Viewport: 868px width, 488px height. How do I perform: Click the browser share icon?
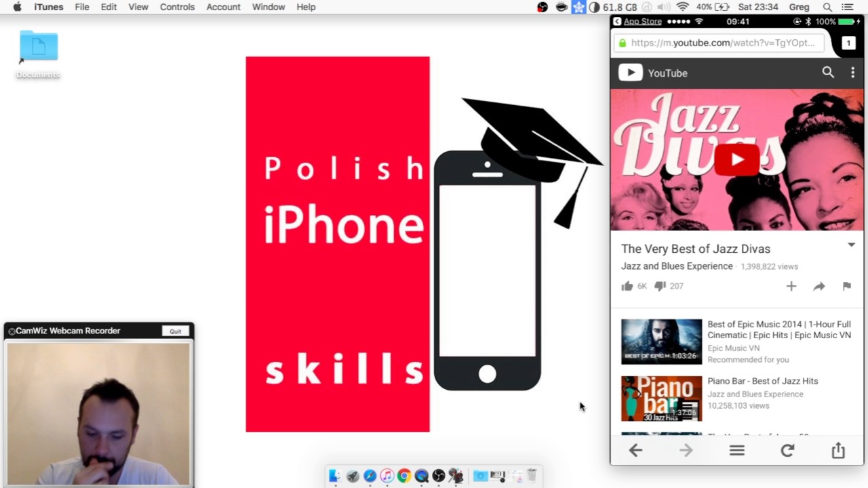pyautogui.click(x=838, y=449)
